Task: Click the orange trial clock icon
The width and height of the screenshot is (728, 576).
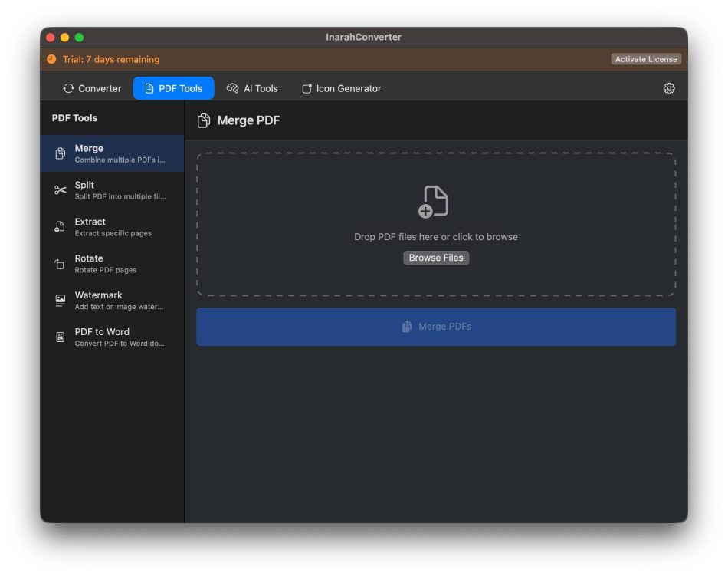Action: (x=51, y=59)
